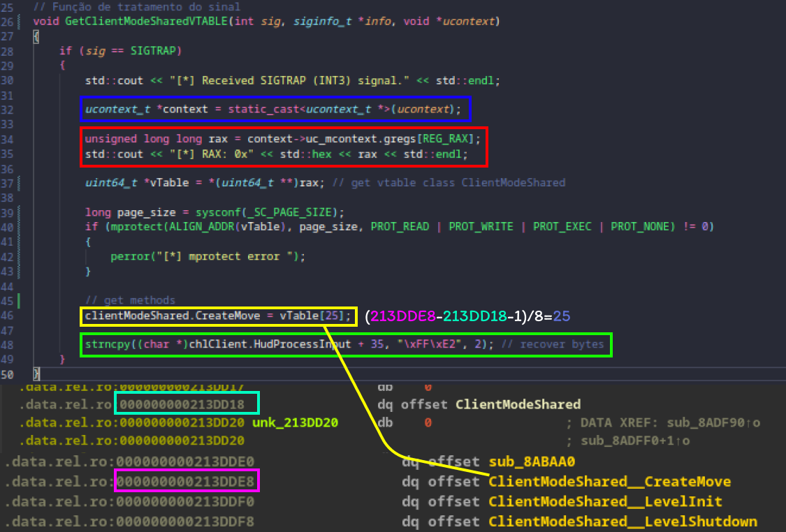Screen dimensions: 786x532
Task: Click the cyan-boxed address 213DD18
Action: [x=189, y=404]
